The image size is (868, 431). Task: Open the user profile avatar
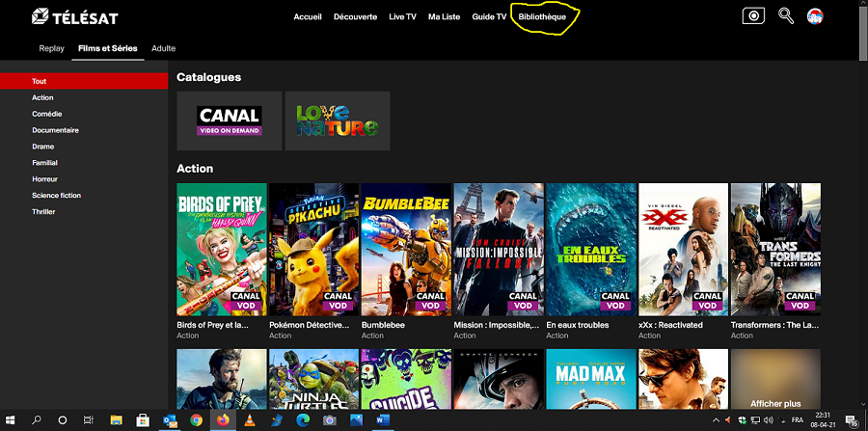tap(815, 16)
